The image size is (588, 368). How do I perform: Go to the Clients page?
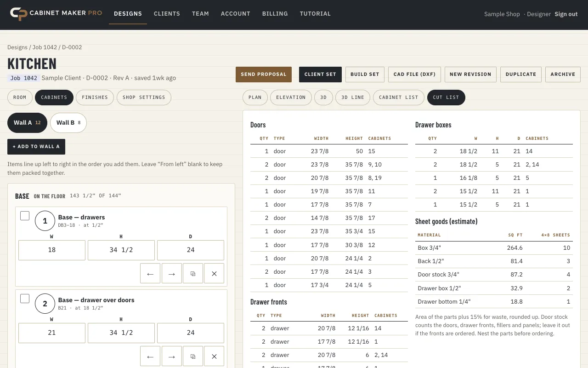tap(167, 14)
